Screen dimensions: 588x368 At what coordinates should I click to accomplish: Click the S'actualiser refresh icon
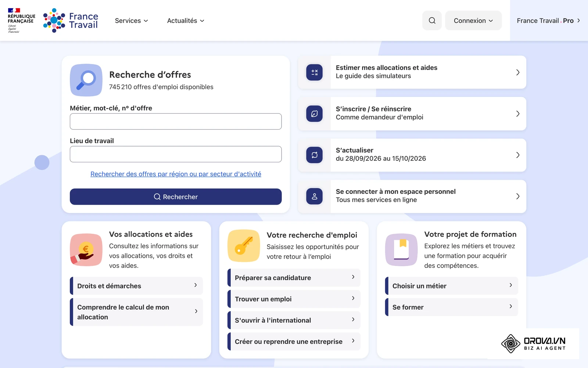tap(315, 155)
